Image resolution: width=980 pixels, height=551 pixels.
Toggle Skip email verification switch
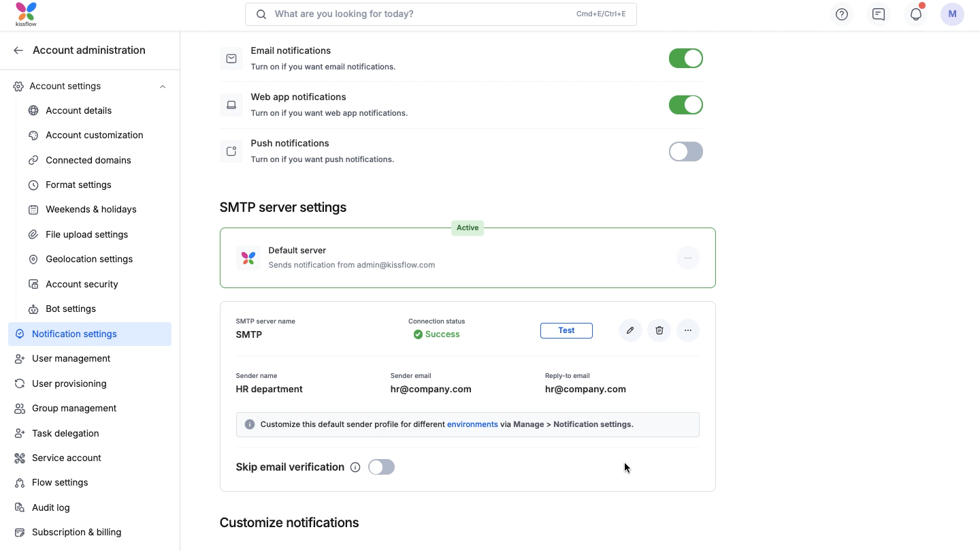[x=381, y=467]
